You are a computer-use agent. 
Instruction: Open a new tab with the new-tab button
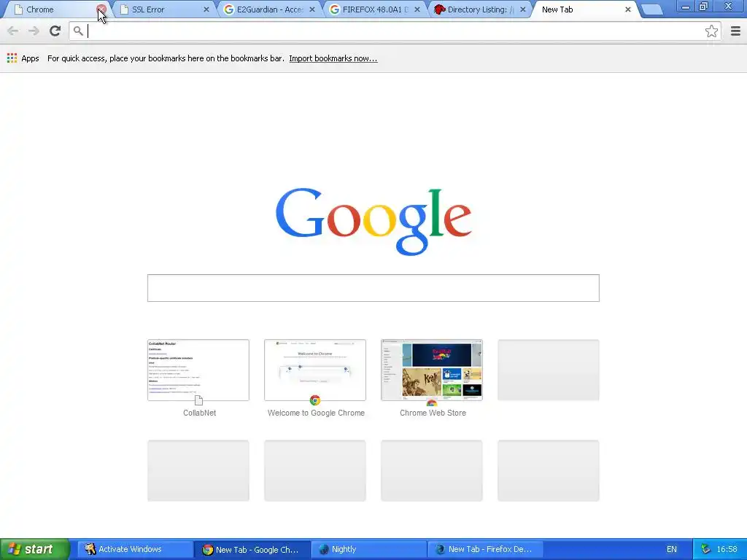(652, 9)
